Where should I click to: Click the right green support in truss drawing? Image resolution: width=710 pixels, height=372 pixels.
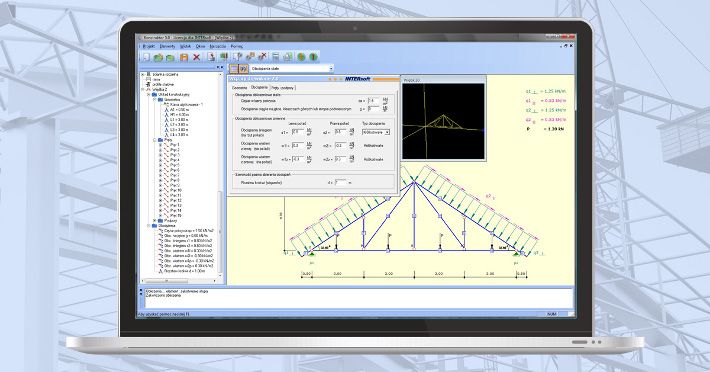click(x=516, y=254)
